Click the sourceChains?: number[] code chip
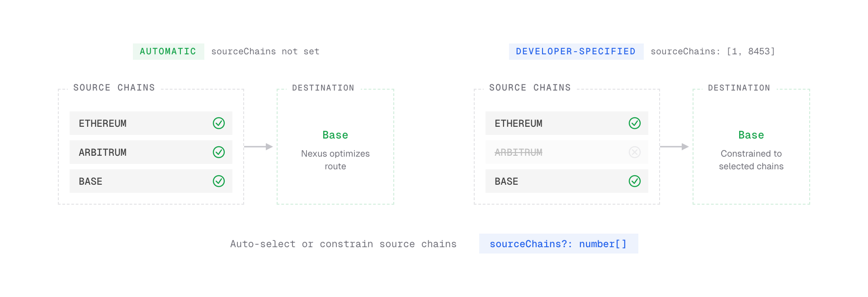The image size is (868, 297). click(x=558, y=244)
